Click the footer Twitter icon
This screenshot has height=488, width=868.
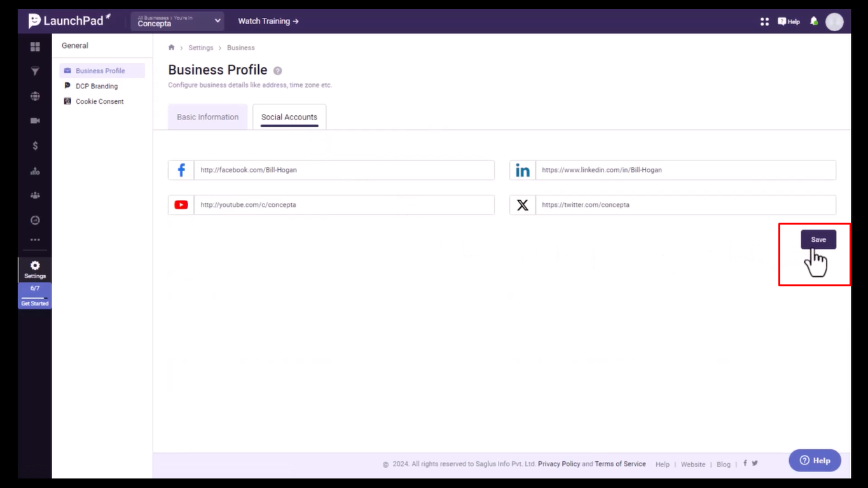(x=755, y=463)
